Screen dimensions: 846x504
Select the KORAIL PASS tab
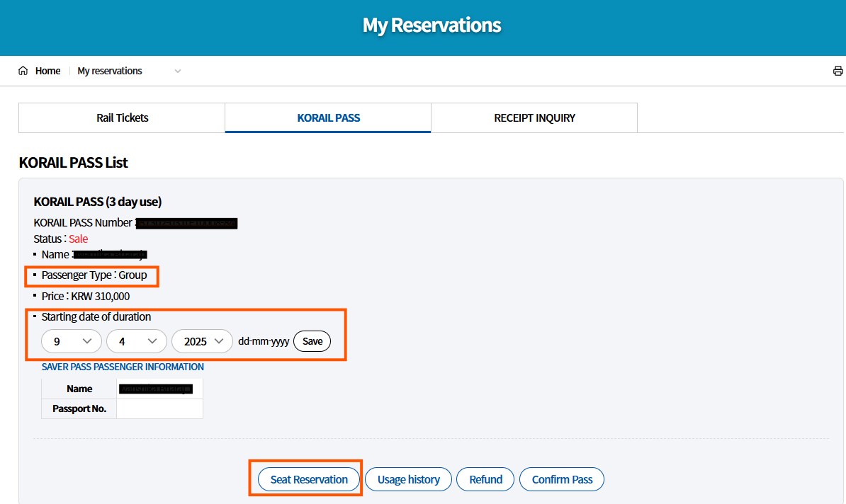coord(327,118)
